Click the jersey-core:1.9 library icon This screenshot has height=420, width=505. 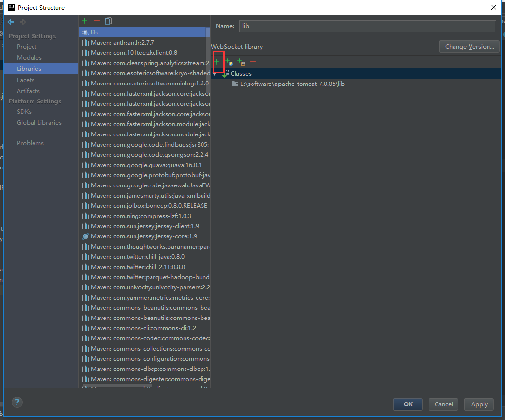[x=85, y=236]
